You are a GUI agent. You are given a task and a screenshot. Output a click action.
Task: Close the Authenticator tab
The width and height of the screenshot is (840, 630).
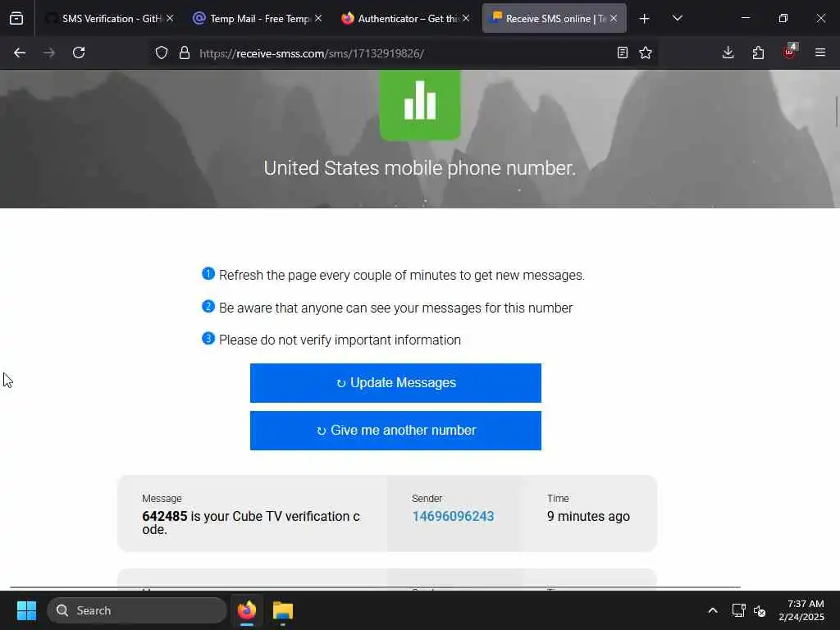pos(466,19)
